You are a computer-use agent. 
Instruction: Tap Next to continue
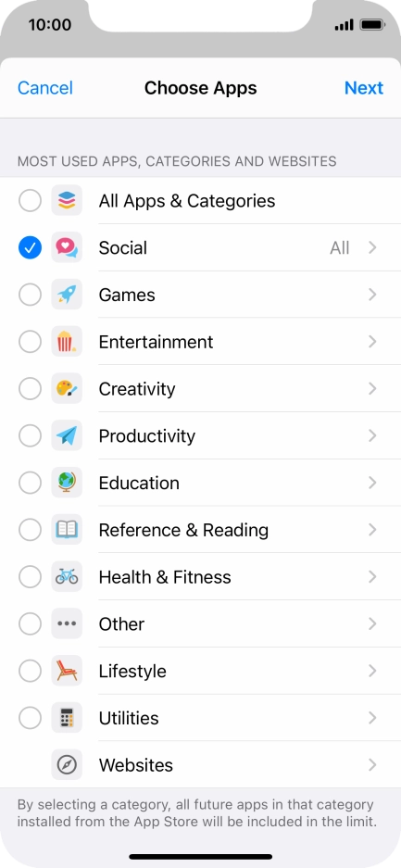tap(364, 88)
